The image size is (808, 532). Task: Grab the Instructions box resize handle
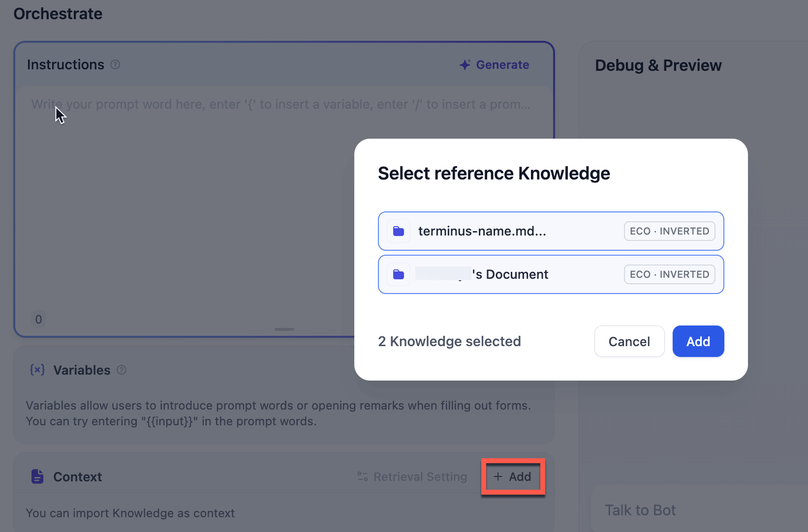pos(284,329)
